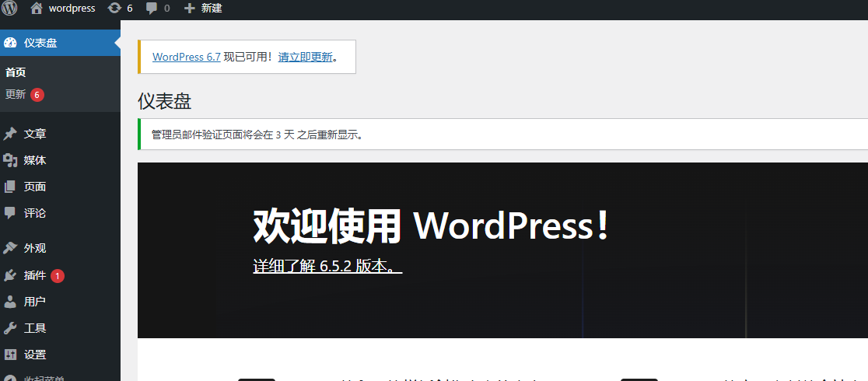Click the red 1 badge beside 插件

[x=58, y=275]
